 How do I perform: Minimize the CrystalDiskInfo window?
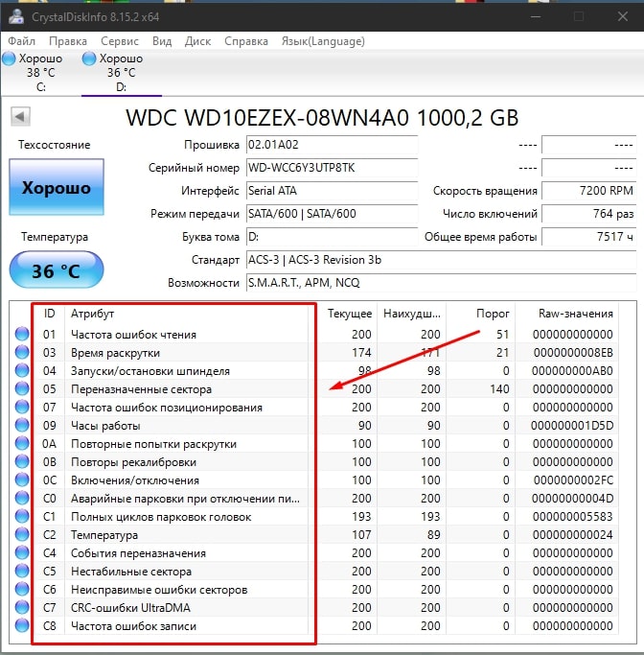pos(536,16)
